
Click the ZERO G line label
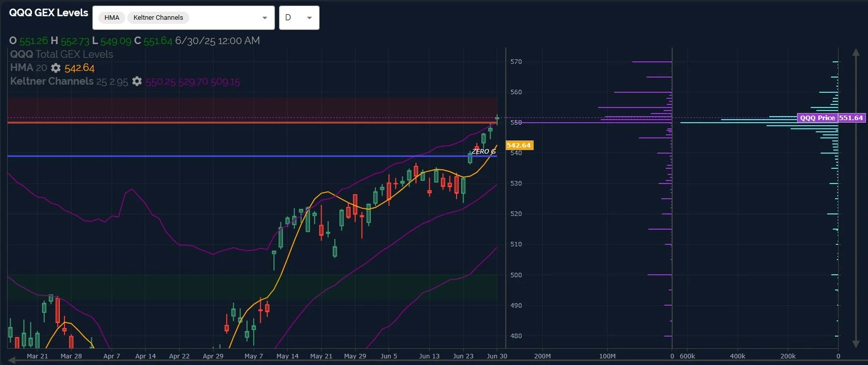point(483,151)
